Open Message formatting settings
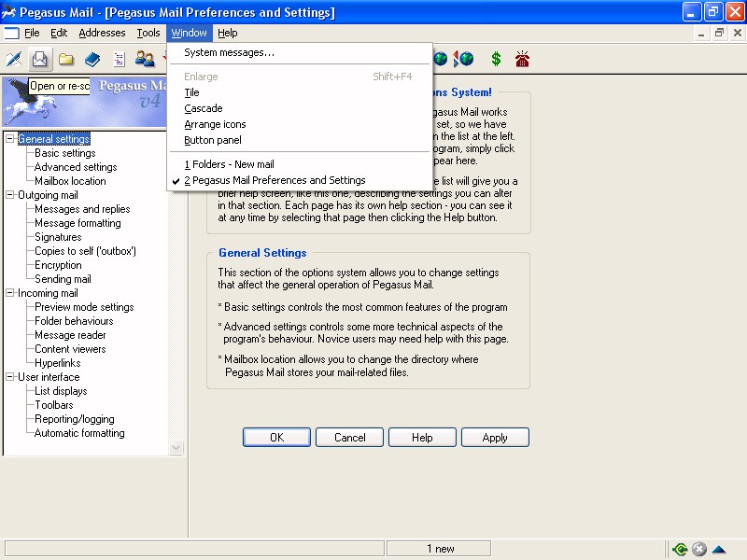 (x=78, y=223)
